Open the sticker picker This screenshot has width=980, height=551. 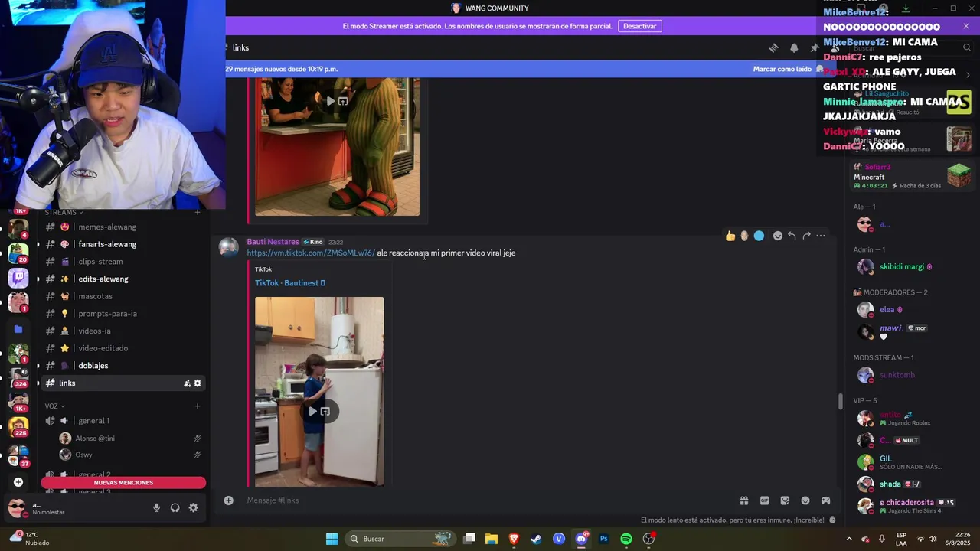(785, 500)
